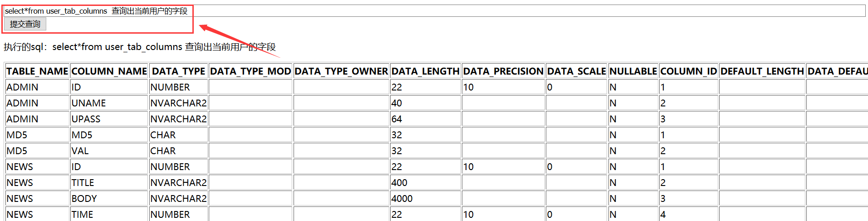Focus the SQL query input field
The height and width of the screenshot is (221, 868).
click(435, 11)
